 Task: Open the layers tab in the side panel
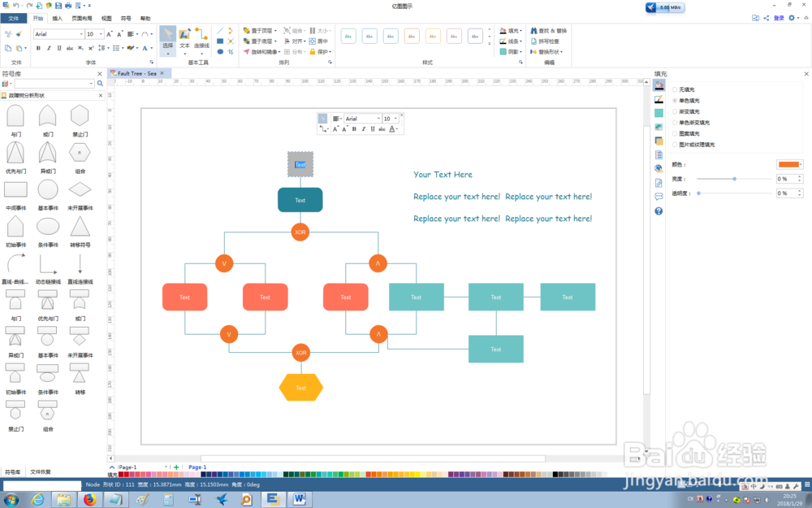coord(659,141)
